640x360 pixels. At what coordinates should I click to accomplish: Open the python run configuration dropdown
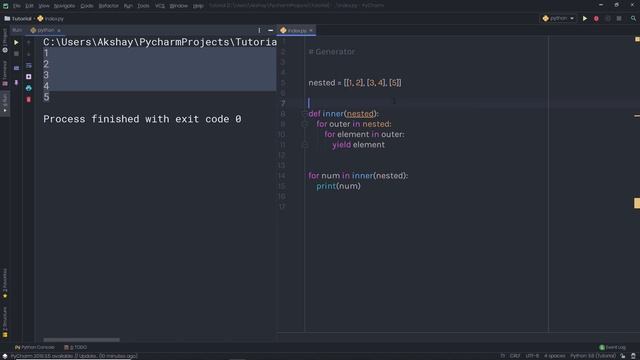coord(558,18)
